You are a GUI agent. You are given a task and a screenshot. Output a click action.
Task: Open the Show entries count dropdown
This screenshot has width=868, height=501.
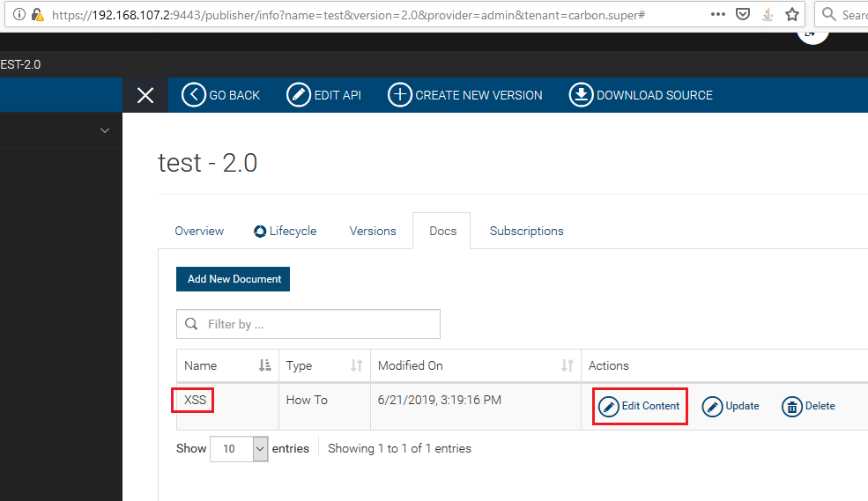pos(239,449)
